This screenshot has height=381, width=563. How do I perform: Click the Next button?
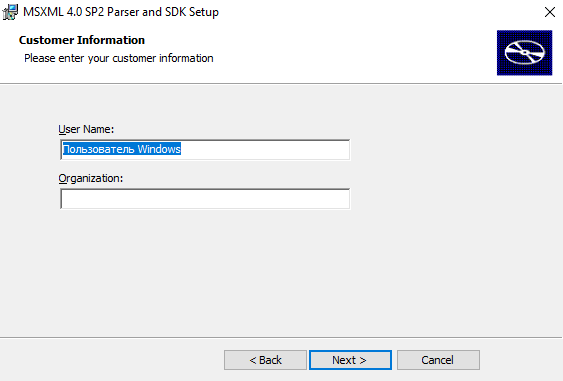(350, 360)
